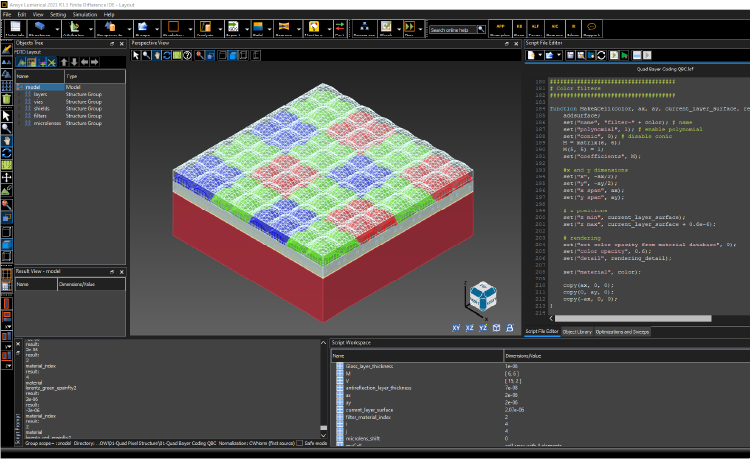
Task: Click the Run simulation icon
Action: point(409,28)
